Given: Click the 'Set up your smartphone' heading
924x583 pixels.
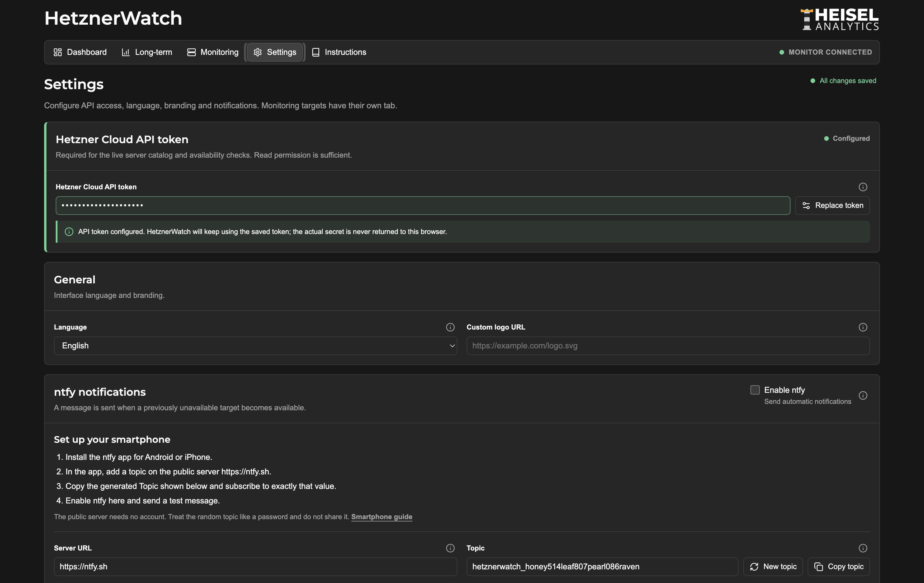Looking at the screenshot, I should point(112,440).
